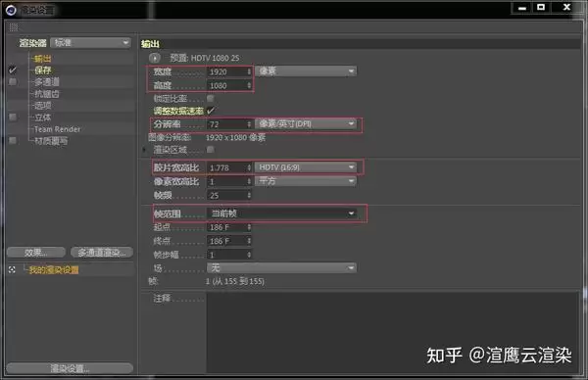588x380 pixels.
Task: Open the HDTV (16:9) aspect dropdown
Action: pyautogui.click(x=306, y=167)
